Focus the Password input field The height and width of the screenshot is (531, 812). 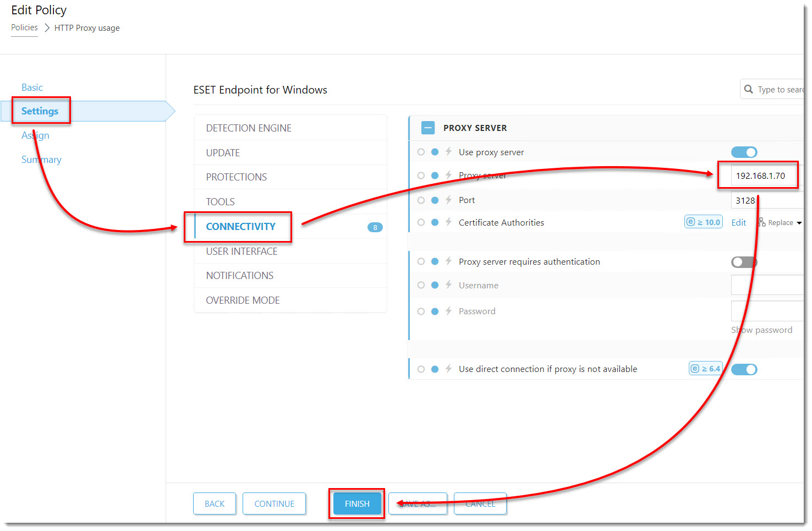coord(767,311)
